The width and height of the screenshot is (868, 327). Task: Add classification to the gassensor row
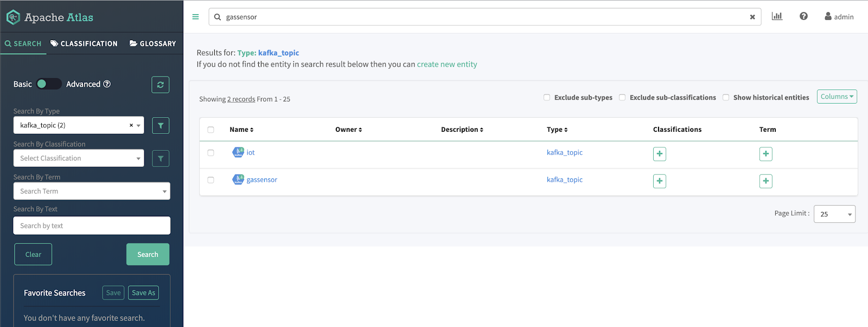click(660, 181)
